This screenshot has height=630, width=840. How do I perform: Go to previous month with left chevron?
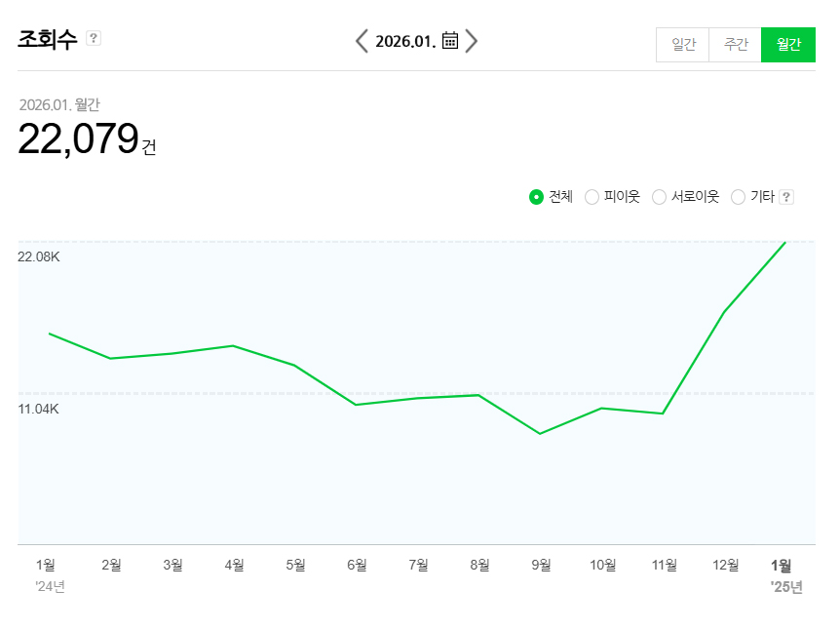click(x=362, y=41)
